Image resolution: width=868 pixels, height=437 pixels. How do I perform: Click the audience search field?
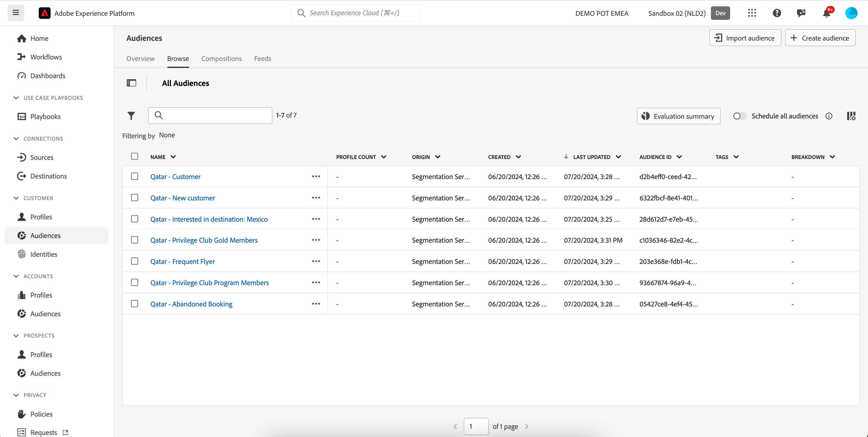(x=210, y=116)
